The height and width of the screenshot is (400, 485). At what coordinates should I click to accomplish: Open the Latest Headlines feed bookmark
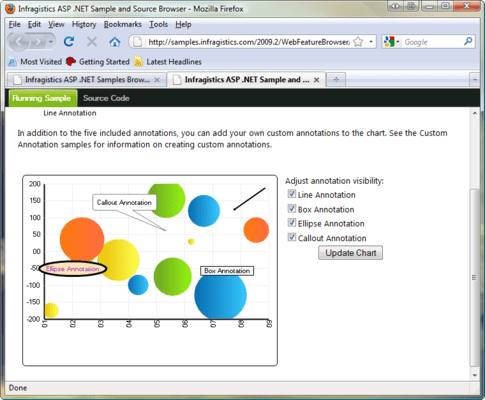(168, 62)
